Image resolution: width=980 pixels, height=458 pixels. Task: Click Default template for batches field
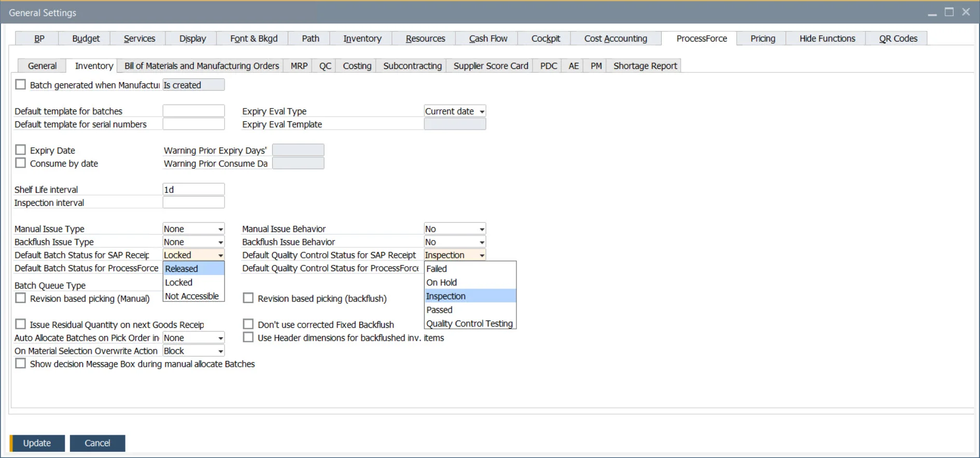[x=193, y=111]
